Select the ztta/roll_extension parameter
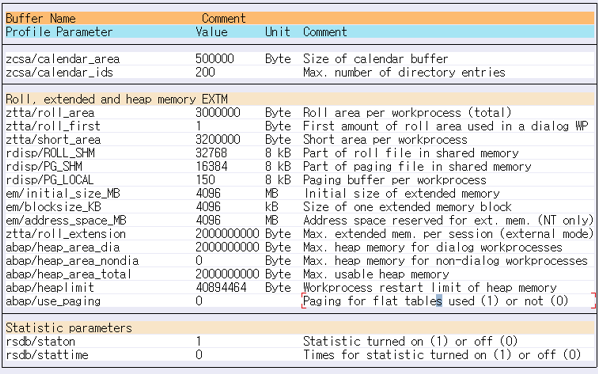Viewport: 598px width, 374px height. click(x=66, y=233)
